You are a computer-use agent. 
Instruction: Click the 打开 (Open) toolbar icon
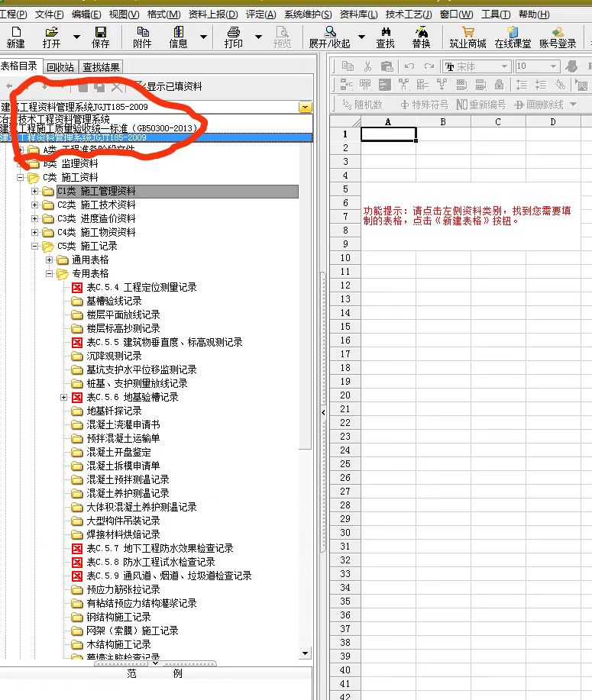tap(51, 37)
